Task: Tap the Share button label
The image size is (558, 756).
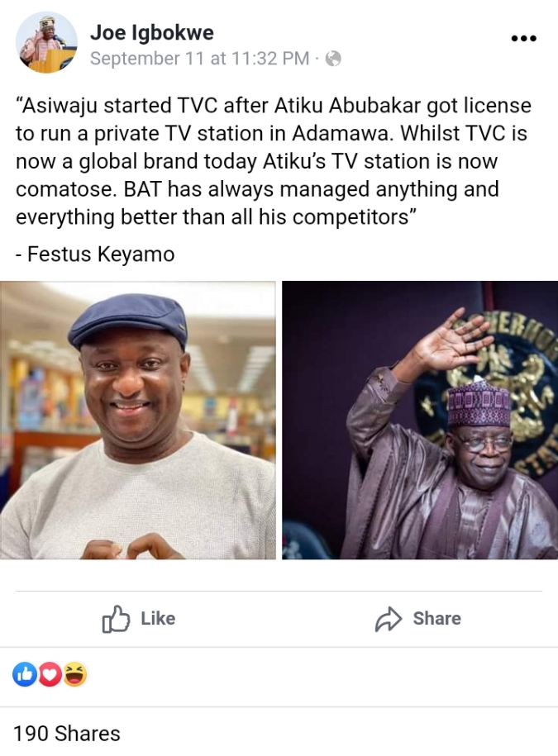Action: click(x=437, y=619)
